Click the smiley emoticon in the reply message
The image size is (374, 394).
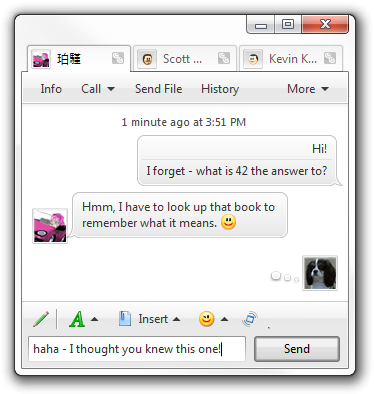[x=229, y=222]
